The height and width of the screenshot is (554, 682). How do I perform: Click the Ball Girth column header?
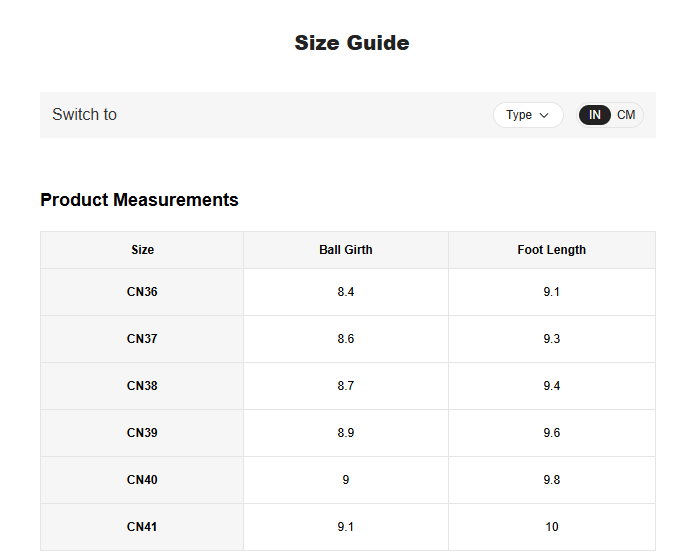[x=345, y=250]
